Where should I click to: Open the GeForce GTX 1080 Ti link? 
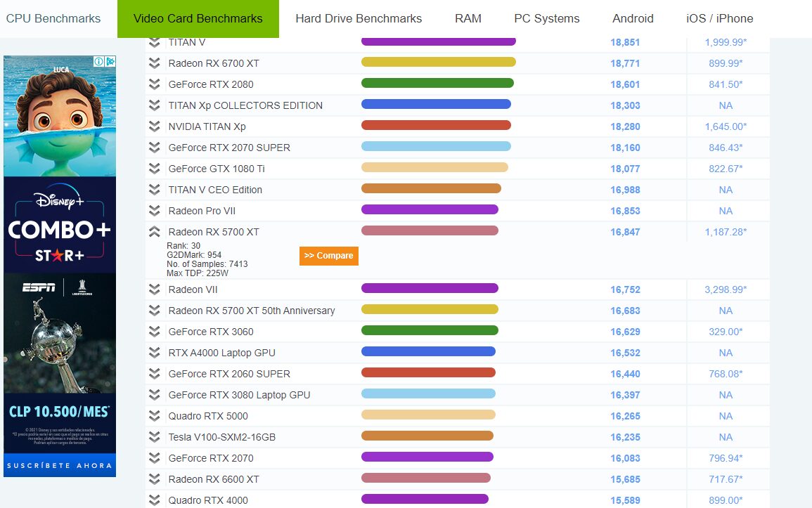click(217, 169)
